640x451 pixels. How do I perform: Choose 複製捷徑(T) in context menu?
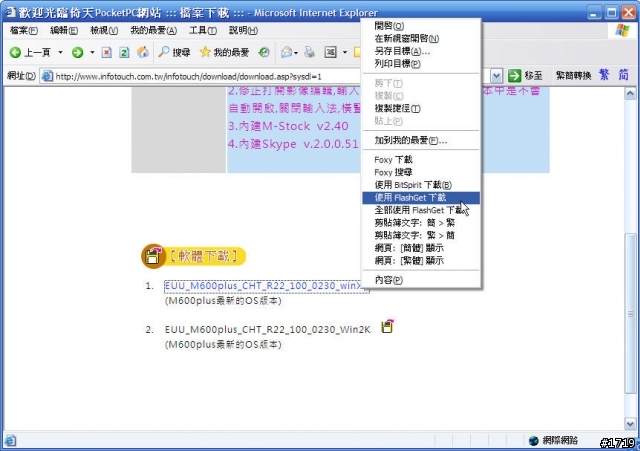pos(421,109)
